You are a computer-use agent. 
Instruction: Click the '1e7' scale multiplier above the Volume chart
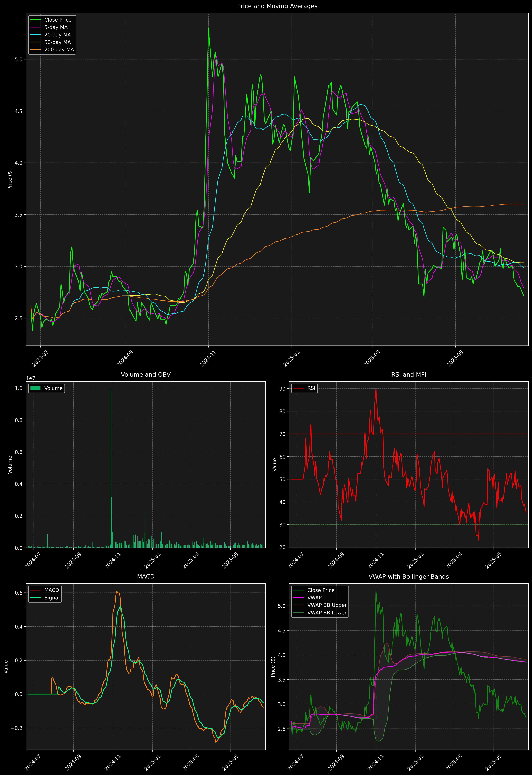click(31, 379)
